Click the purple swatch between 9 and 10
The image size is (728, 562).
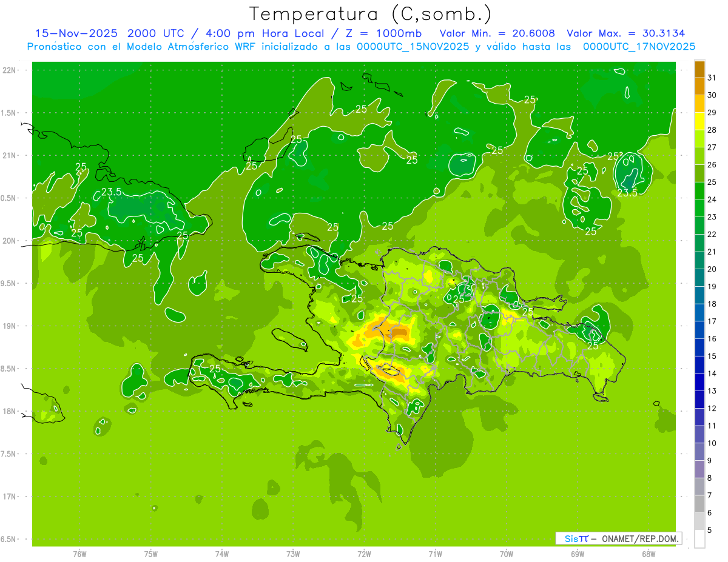pyautogui.click(x=699, y=452)
